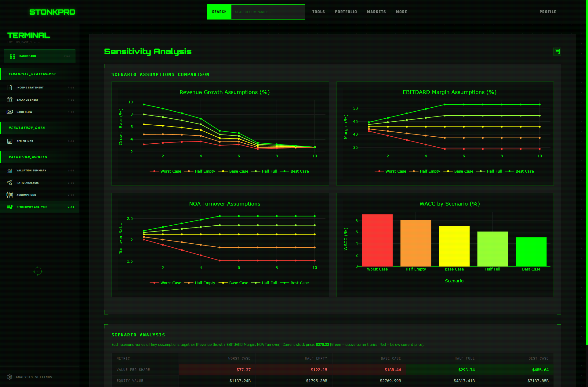
Task: Open the PROFILE link
Action: tap(548, 12)
